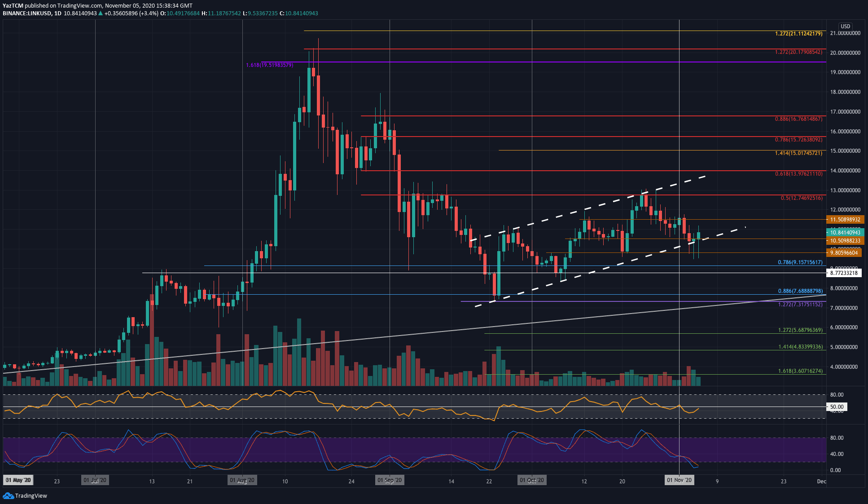Viewport: 868px width, 504px height.
Task: Select the 0.5(12.74692516) fib label
Action: (802, 198)
